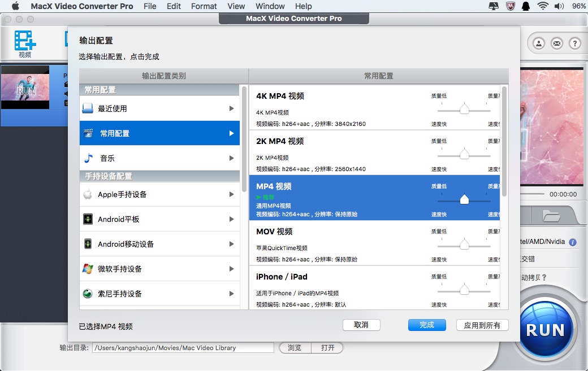Expand the Android移动设备 arrow
Image resolution: width=588 pixels, height=371 pixels.
click(x=231, y=244)
